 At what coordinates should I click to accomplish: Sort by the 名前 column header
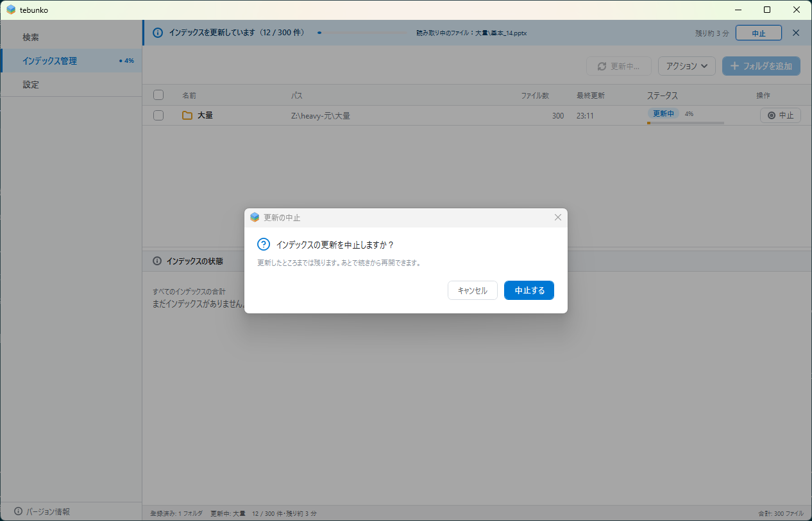pos(189,95)
